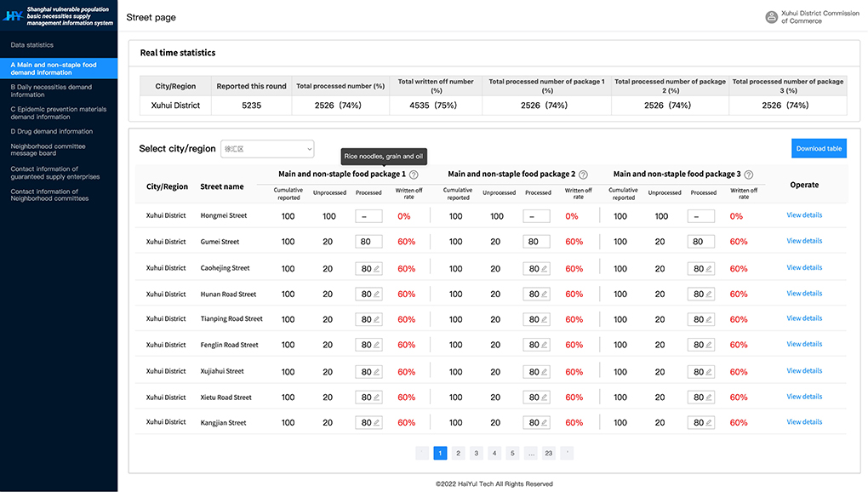Edit Caohejing Street package 2 processed pencil icon
Viewport: 868px width, 492px height.
point(544,269)
